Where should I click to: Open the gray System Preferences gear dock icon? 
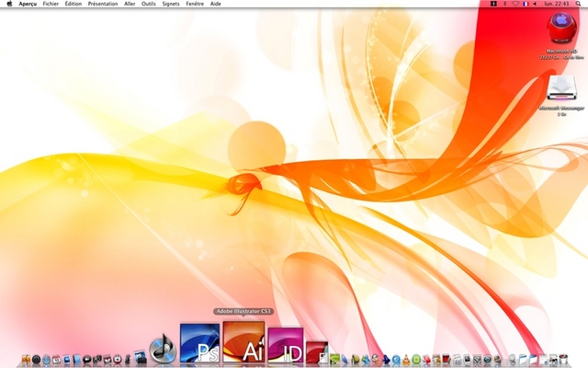click(x=477, y=360)
